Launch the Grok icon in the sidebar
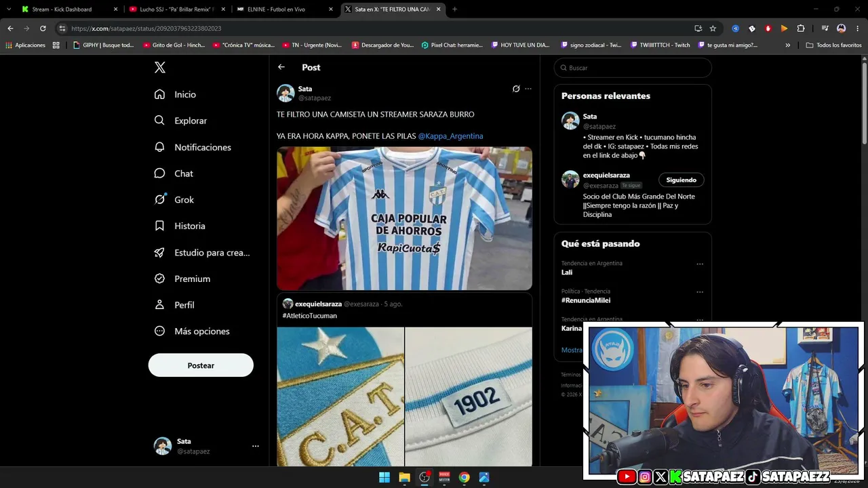Screen dimensions: 868x488 pos(160,199)
